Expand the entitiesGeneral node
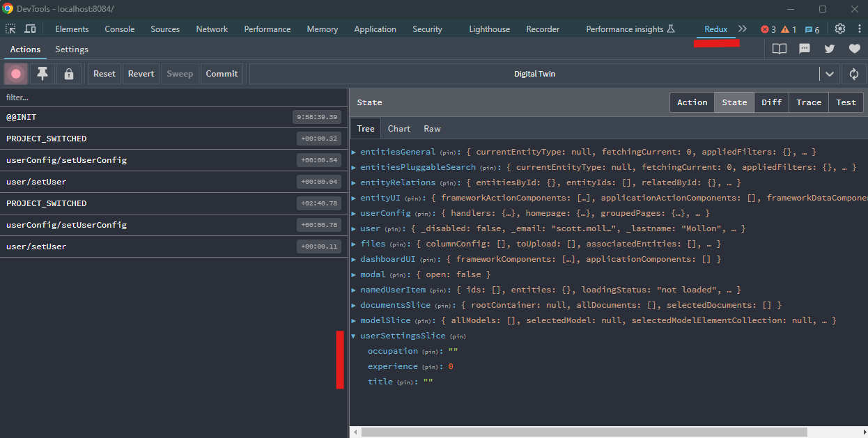868x438 pixels. click(x=354, y=152)
